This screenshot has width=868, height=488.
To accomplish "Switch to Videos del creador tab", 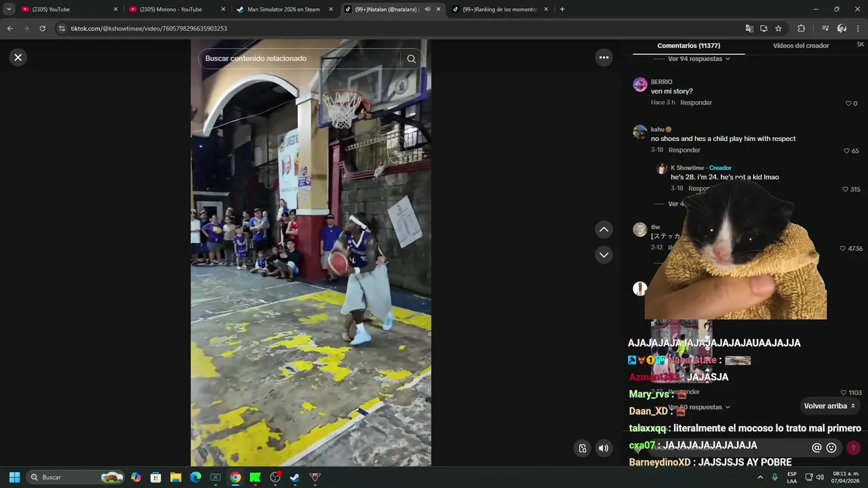I will click(801, 45).
